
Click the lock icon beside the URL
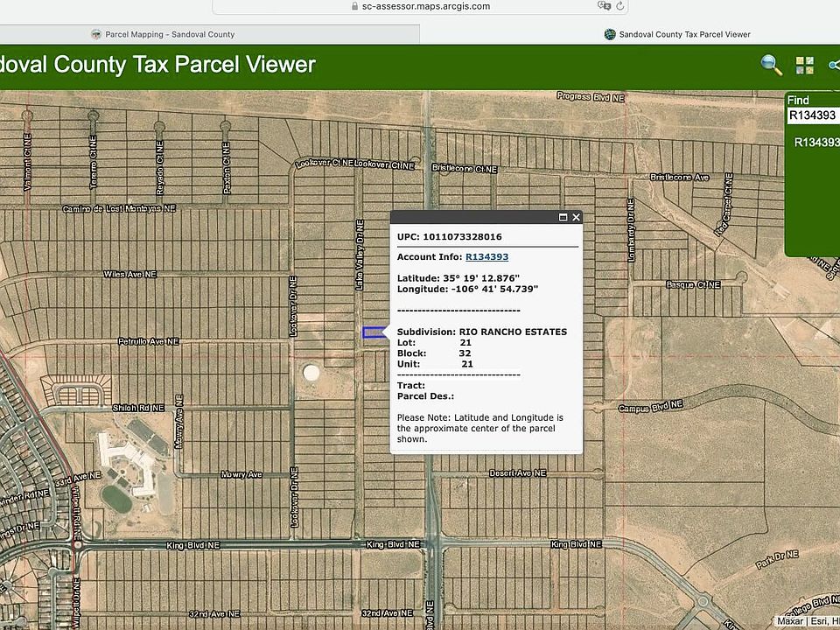353,6
